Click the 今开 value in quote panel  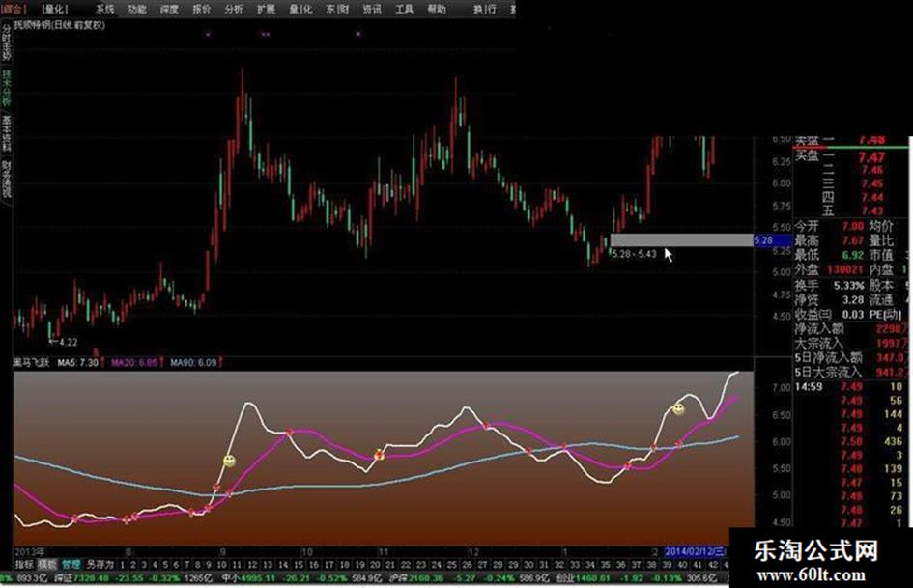point(853,226)
